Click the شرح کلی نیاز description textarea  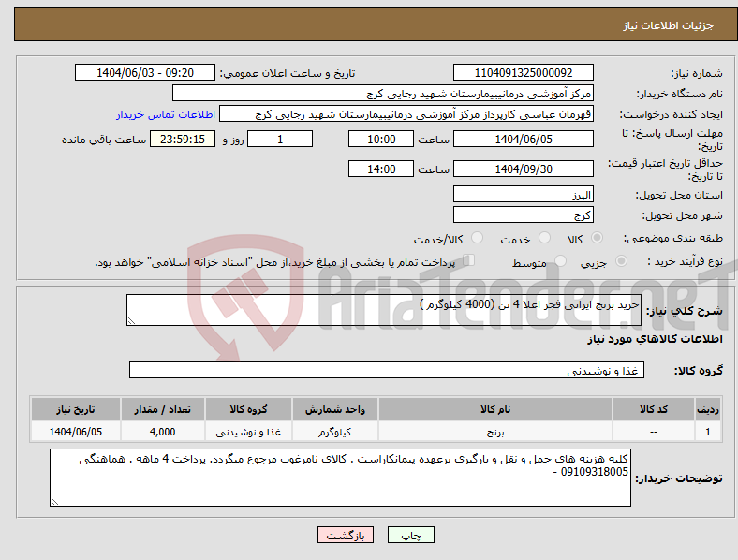384,310
